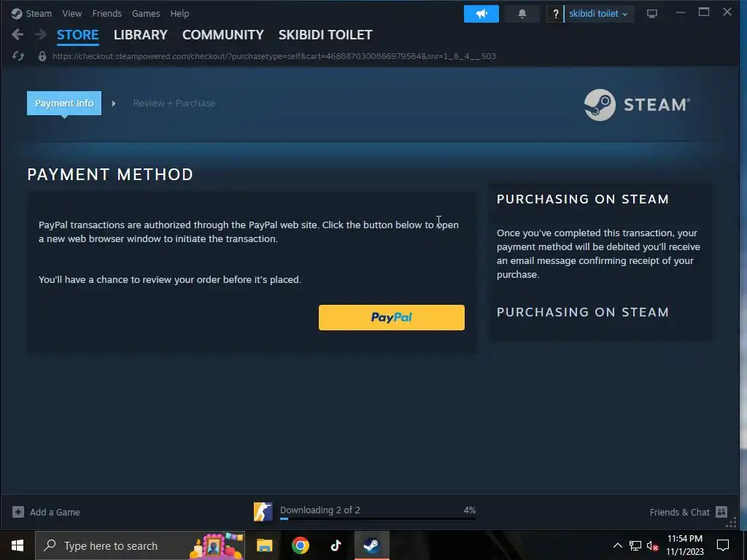
Task: Click the Steam taskbar icon
Action: tap(371, 545)
